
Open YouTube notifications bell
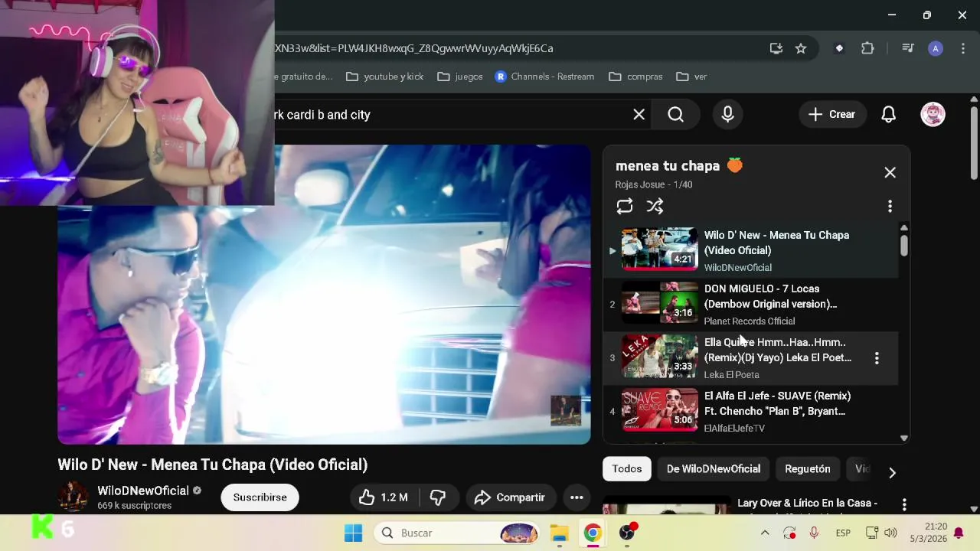[x=888, y=115]
